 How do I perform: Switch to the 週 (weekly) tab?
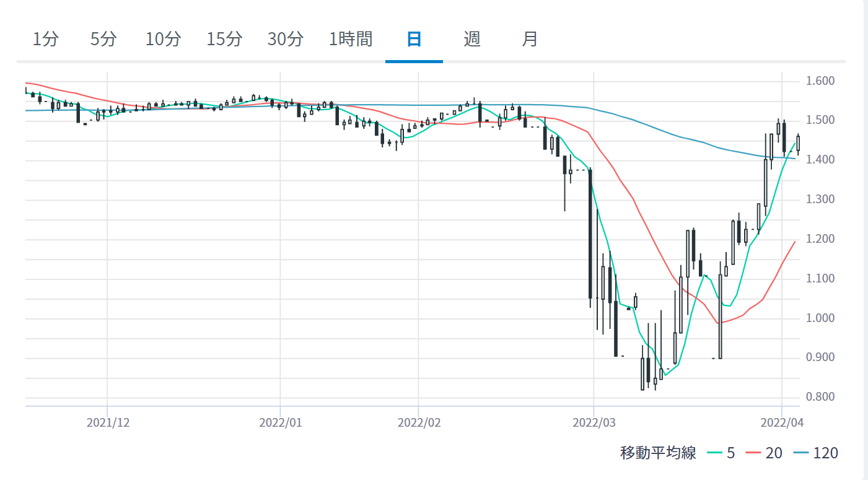[471, 40]
